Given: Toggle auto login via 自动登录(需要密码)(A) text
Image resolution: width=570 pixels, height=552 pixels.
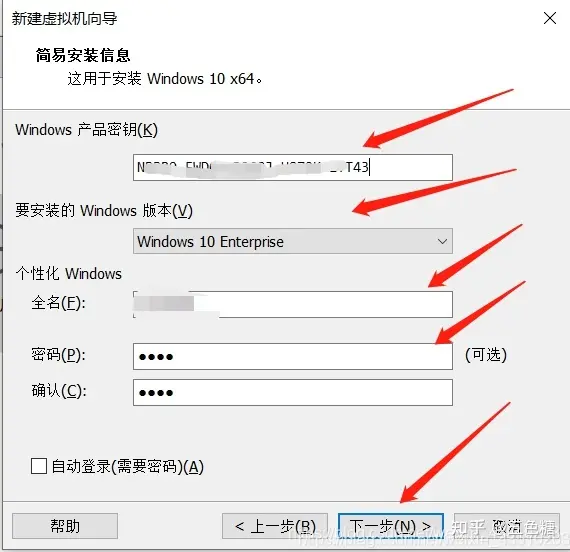Looking at the screenshot, I should 127,467.
